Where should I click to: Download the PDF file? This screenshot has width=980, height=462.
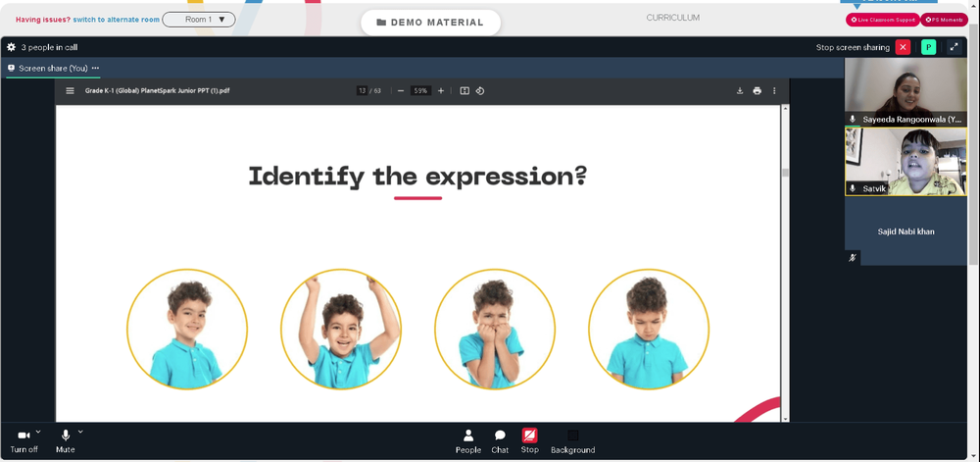pyautogui.click(x=739, y=90)
